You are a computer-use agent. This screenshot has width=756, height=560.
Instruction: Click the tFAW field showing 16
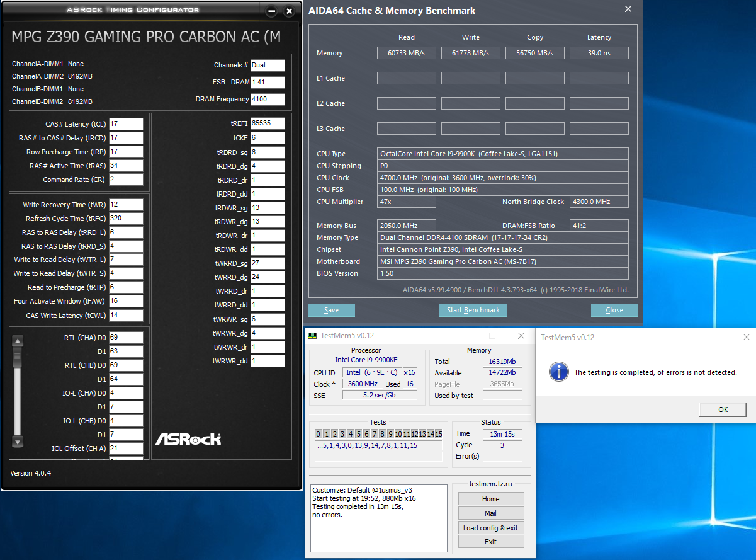126,301
